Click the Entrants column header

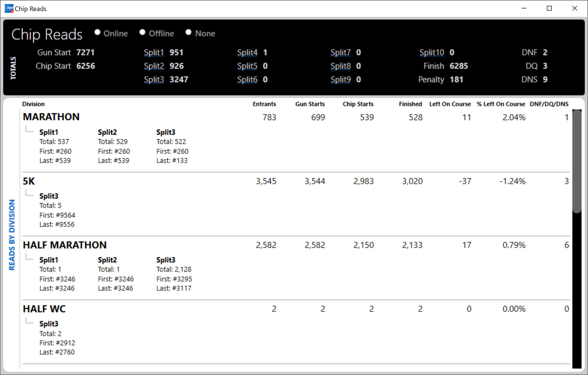[x=264, y=104]
